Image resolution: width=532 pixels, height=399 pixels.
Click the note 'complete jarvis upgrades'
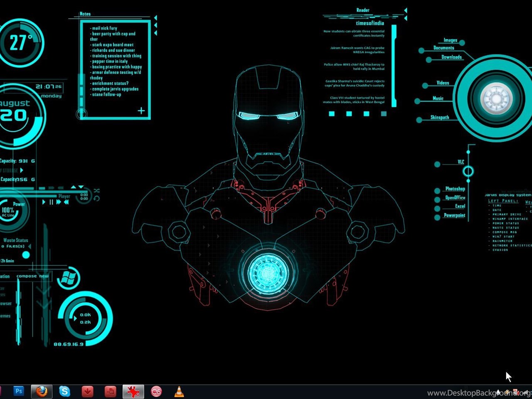114,89
